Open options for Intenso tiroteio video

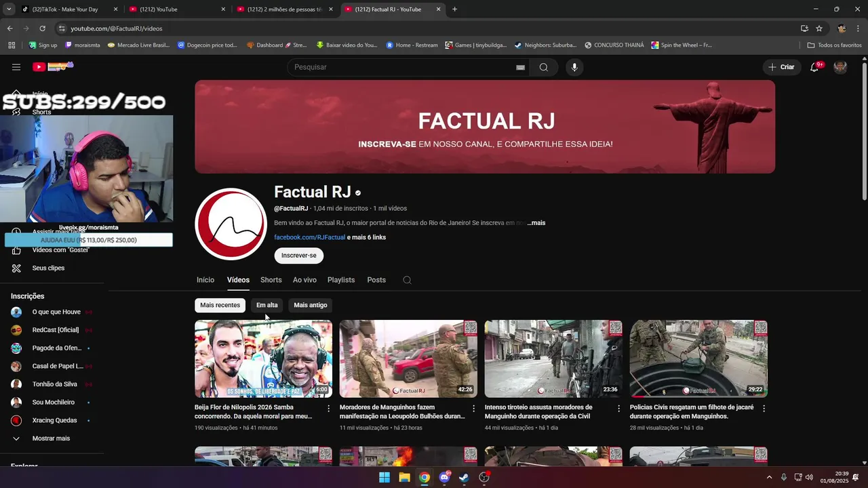(x=619, y=409)
